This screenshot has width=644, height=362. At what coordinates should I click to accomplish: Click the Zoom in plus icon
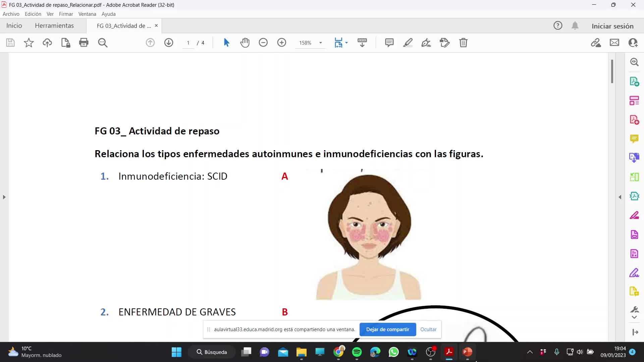[x=282, y=43]
